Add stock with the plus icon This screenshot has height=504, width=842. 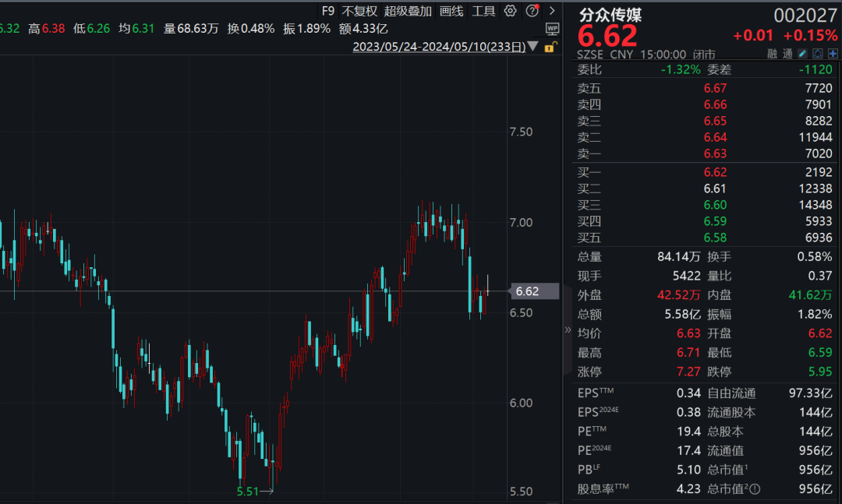pyautogui.click(x=833, y=54)
